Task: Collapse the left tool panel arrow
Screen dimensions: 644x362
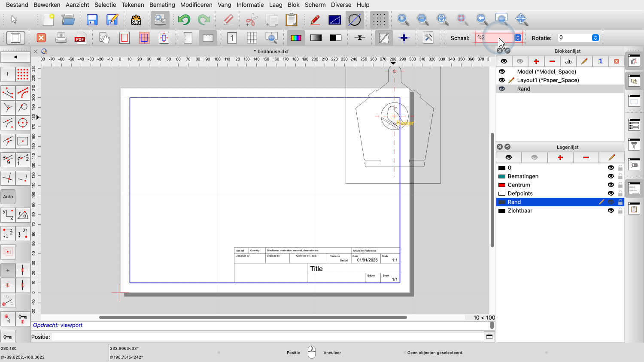Action: coord(15,57)
